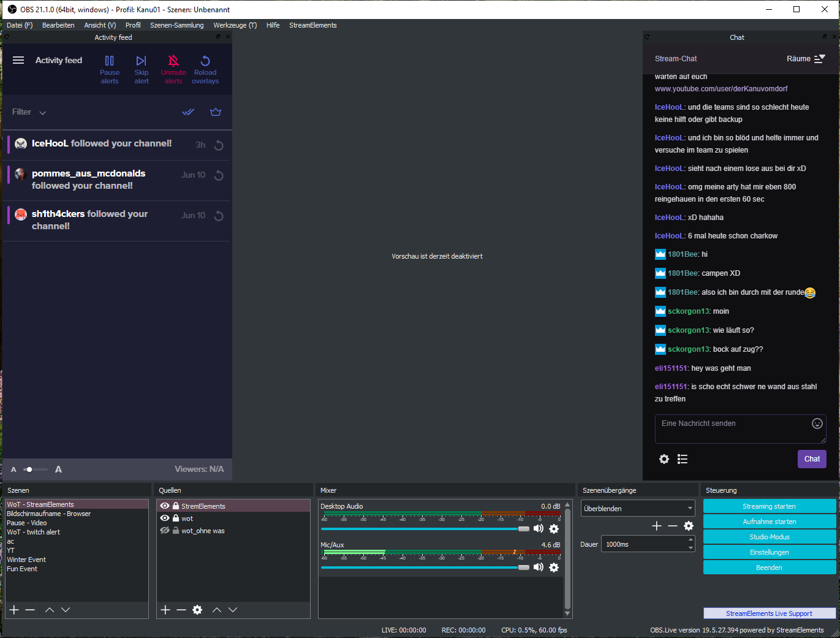840x638 pixels.
Task: Open the Werkzeuge menu
Action: click(x=235, y=25)
